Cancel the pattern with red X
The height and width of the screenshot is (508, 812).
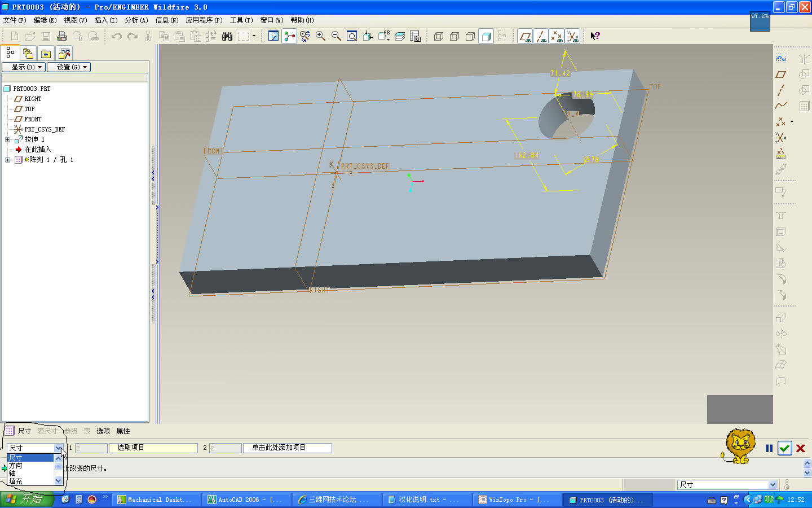tap(801, 448)
